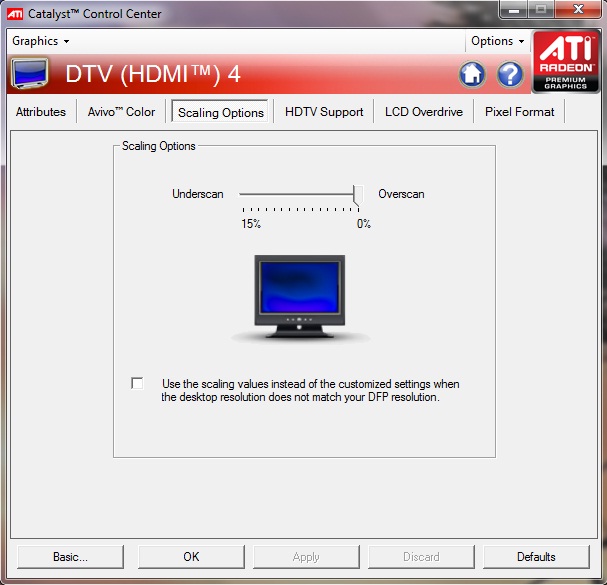Click the Home icon in the red banner
Screen dimensions: 607x585
(x=472, y=74)
